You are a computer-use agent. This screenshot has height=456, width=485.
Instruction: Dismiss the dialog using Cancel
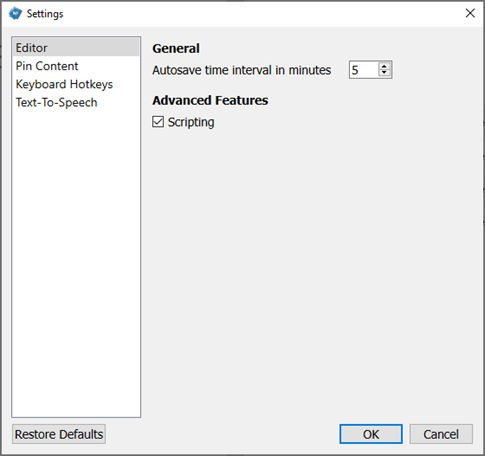point(441,434)
